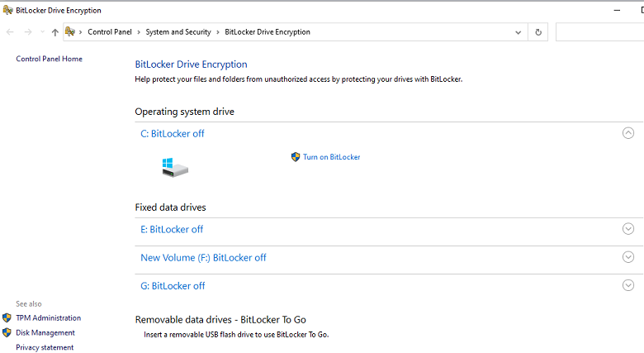
Task: Click the shield icon next to Disk Management
Action: pyautogui.click(x=7, y=332)
